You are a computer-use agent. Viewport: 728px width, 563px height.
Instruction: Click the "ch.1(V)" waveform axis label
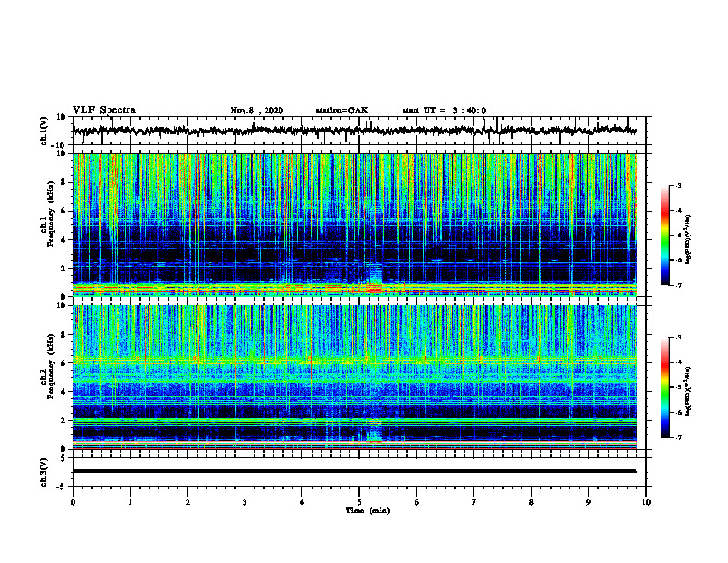pyautogui.click(x=44, y=131)
